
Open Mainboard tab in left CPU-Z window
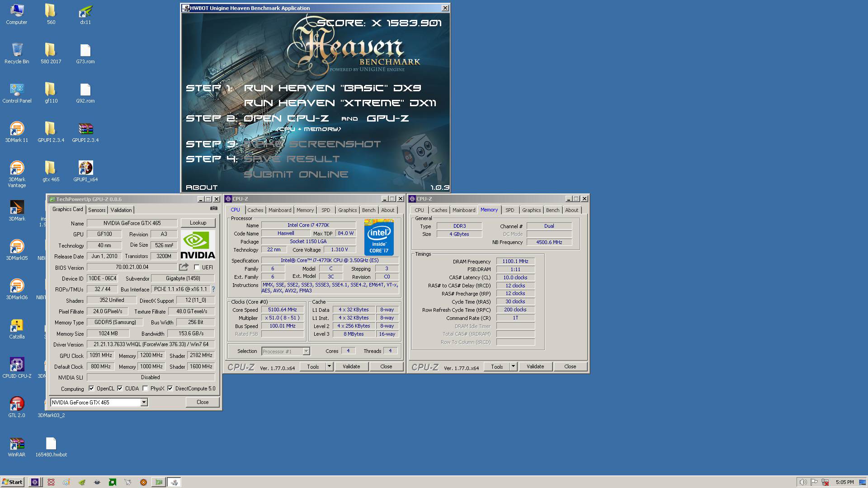click(280, 210)
